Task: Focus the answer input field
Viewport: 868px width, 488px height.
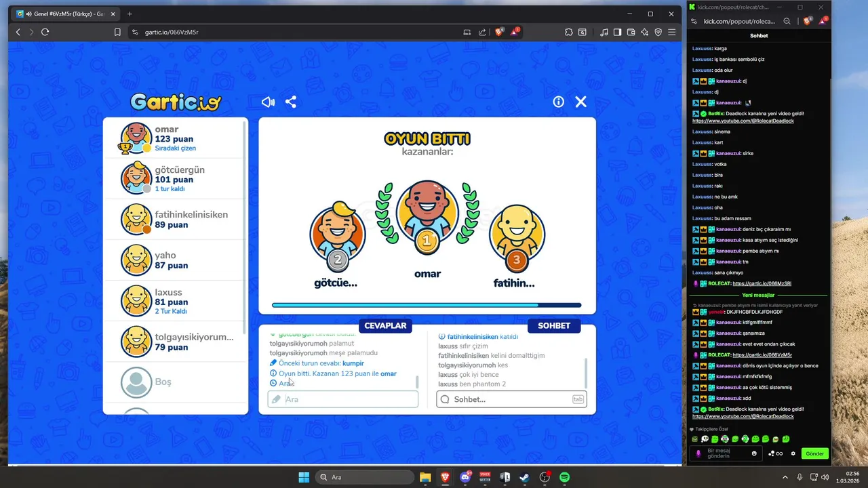Action: tap(343, 399)
